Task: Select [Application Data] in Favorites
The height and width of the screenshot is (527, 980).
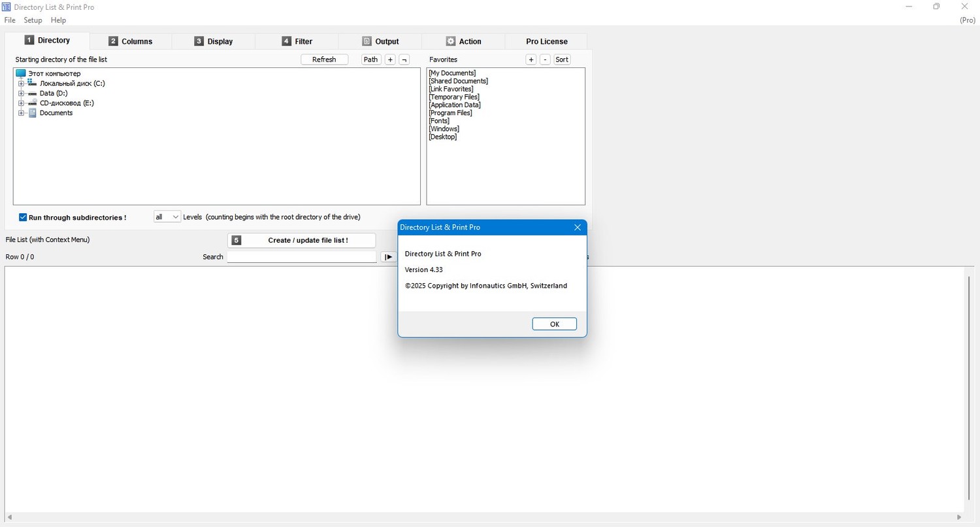Action: 455,105
